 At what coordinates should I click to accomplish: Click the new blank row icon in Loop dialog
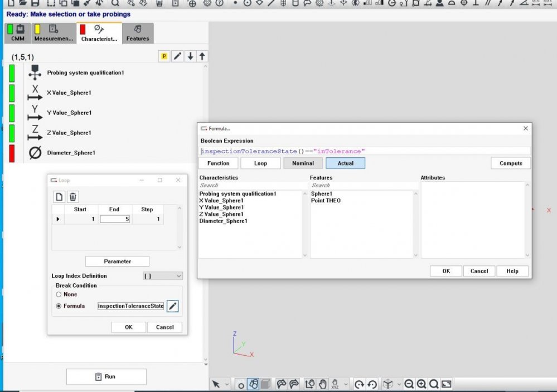[59, 196]
